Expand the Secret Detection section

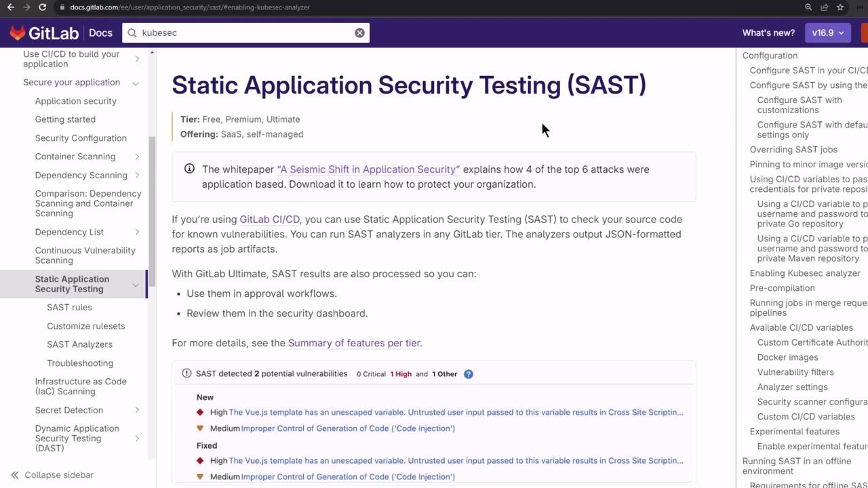[x=137, y=410]
